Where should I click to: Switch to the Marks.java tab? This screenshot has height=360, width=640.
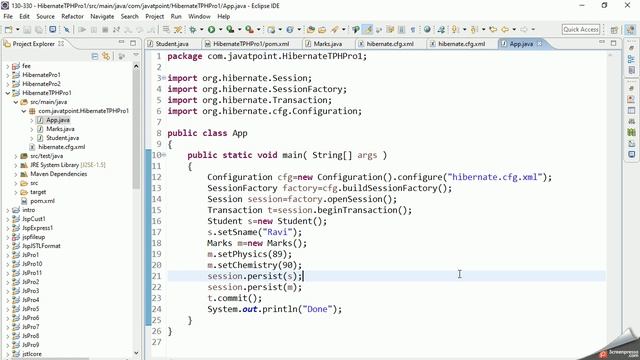(327, 44)
